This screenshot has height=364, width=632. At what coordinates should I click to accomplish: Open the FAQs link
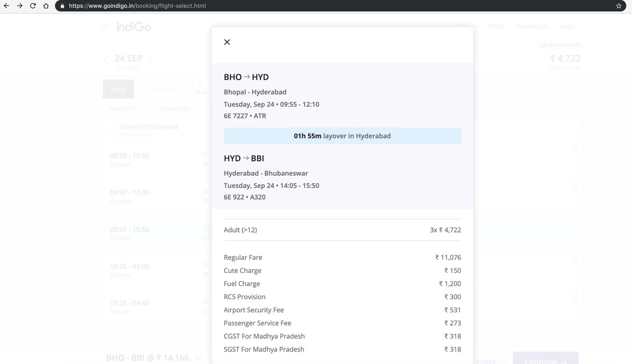(x=497, y=26)
